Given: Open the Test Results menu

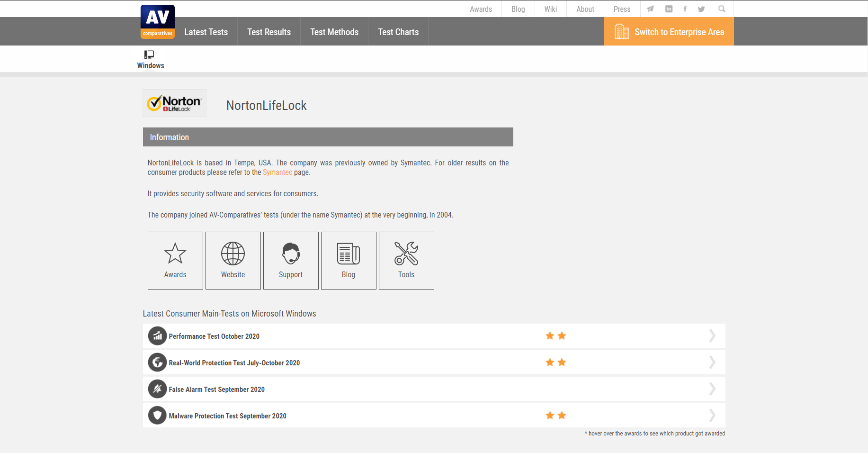Looking at the screenshot, I should click(269, 32).
